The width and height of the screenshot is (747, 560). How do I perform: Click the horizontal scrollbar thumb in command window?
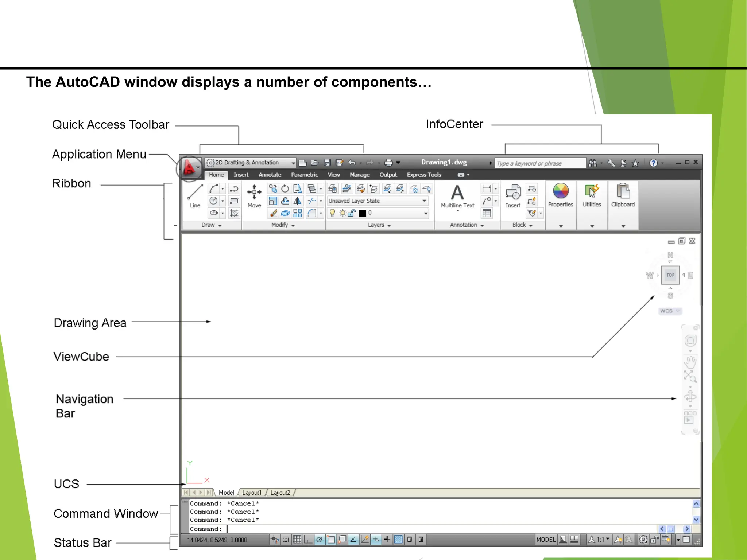[x=670, y=529]
